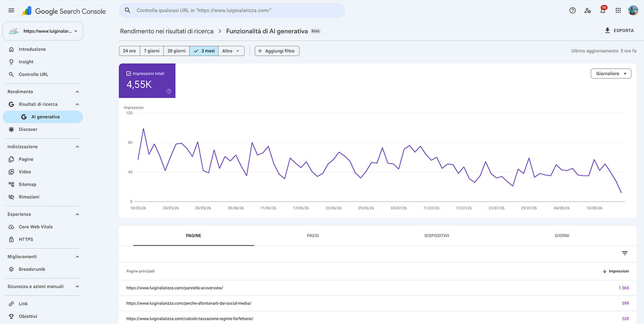Image resolution: width=644 pixels, height=324 pixels.
Task: Switch to the GIORNI tab
Action: [562, 235]
